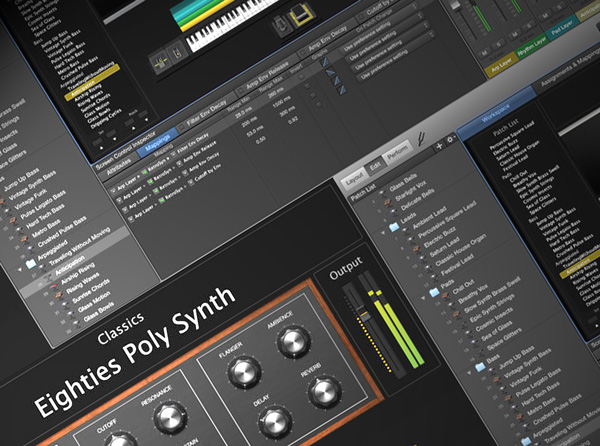600x446 pixels.
Task: Select the Leads folder icon in Patch List
Action: 394,226
